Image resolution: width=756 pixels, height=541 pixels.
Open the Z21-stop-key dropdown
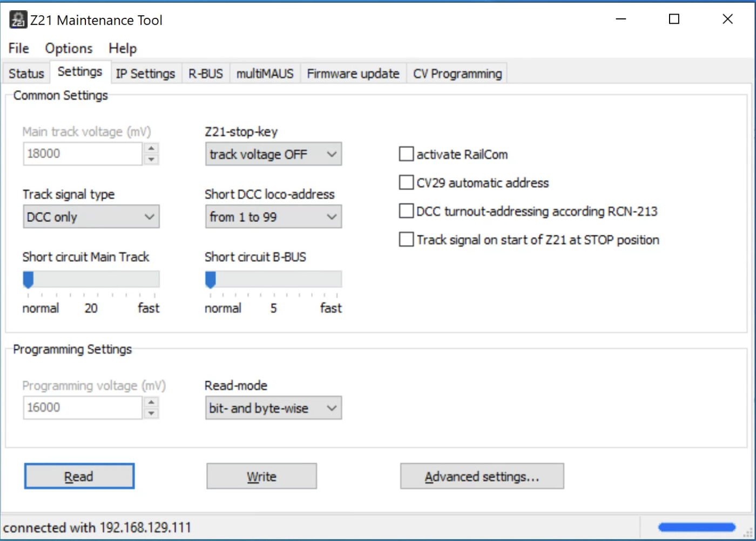273,154
